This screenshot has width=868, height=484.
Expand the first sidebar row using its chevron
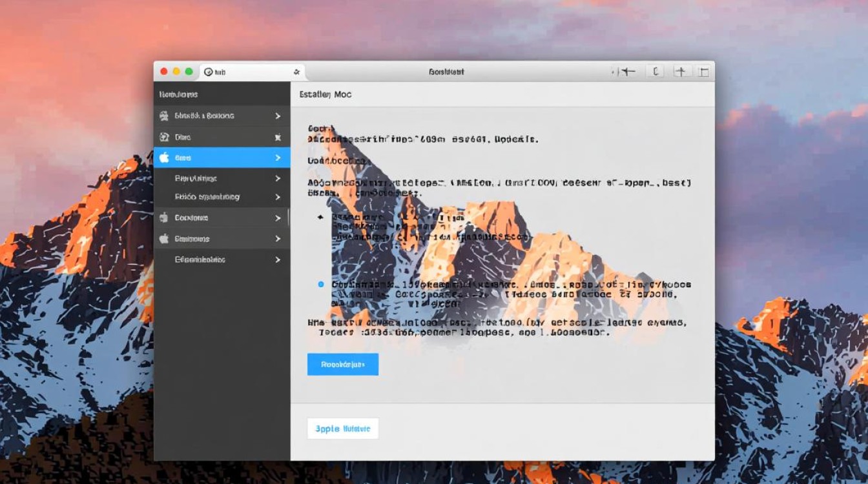(x=278, y=116)
